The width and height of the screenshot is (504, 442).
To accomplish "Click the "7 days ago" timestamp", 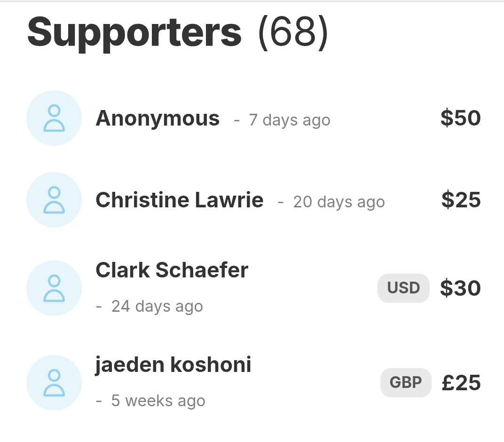I will coord(289,120).
